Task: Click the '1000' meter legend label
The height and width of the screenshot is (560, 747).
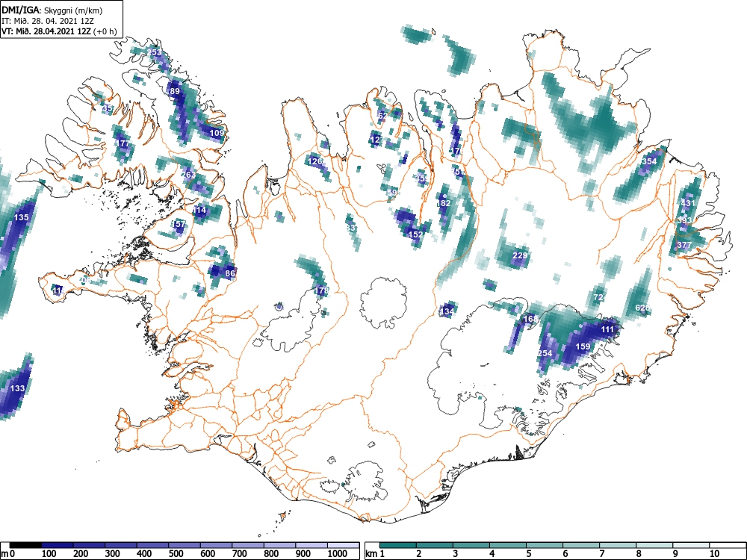Action: (x=338, y=553)
